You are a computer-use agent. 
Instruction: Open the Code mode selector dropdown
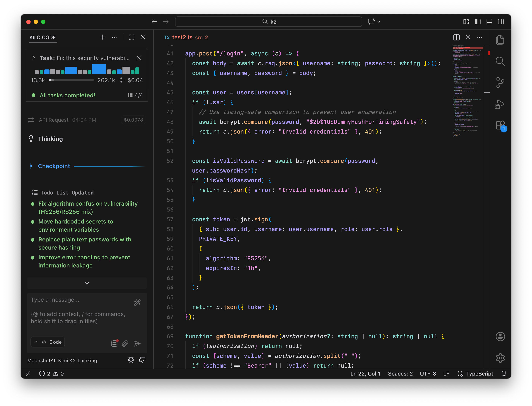tap(48, 342)
